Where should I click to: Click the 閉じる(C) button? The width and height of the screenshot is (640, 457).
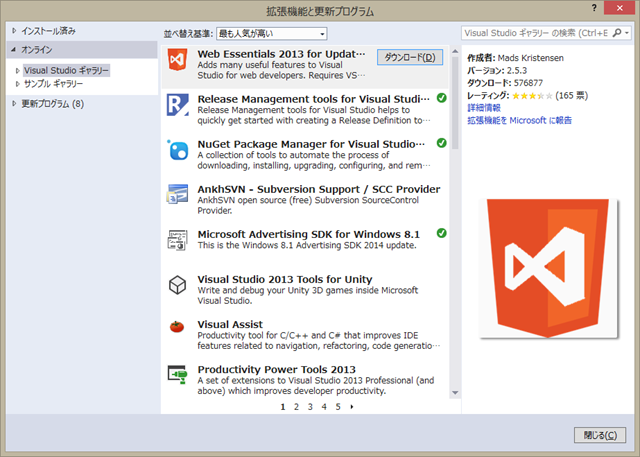click(x=600, y=435)
